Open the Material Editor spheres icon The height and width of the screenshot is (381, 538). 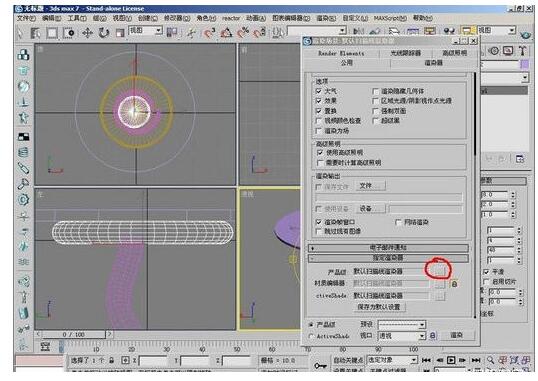pos(449,31)
